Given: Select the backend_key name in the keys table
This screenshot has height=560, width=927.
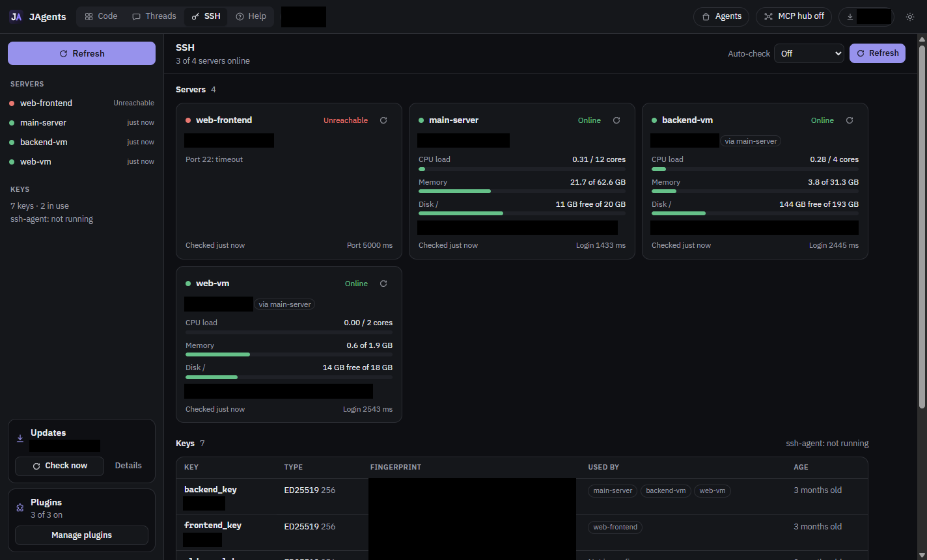Looking at the screenshot, I should 210,489.
